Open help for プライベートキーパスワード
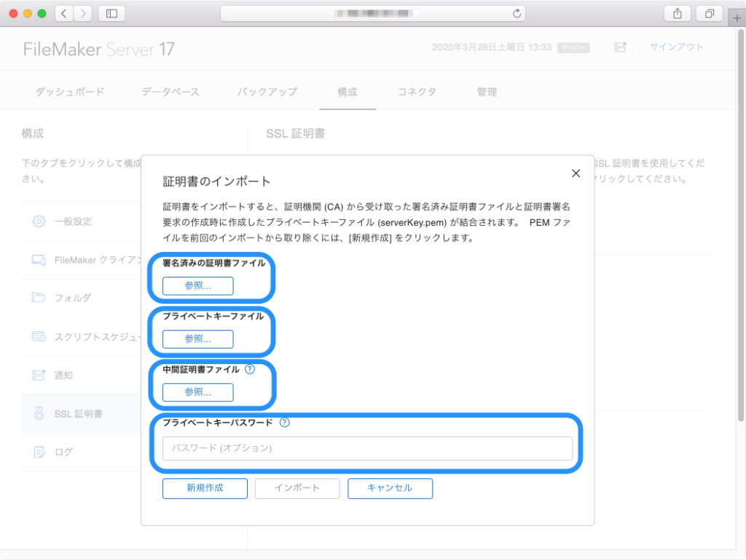 coord(285,422)
